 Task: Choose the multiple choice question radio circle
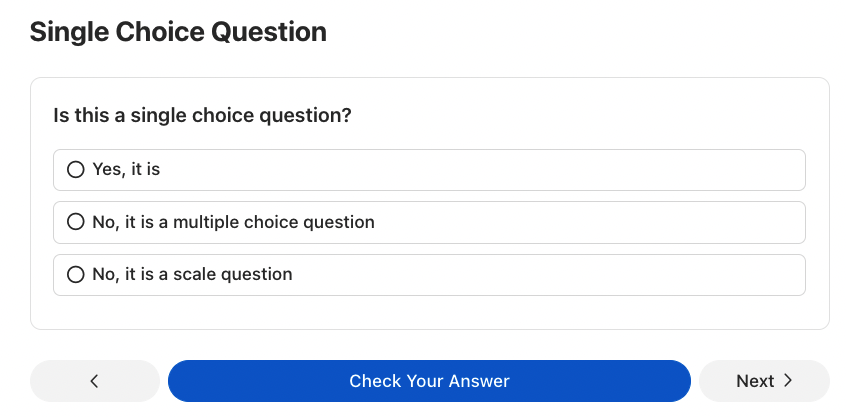point(75,222)
